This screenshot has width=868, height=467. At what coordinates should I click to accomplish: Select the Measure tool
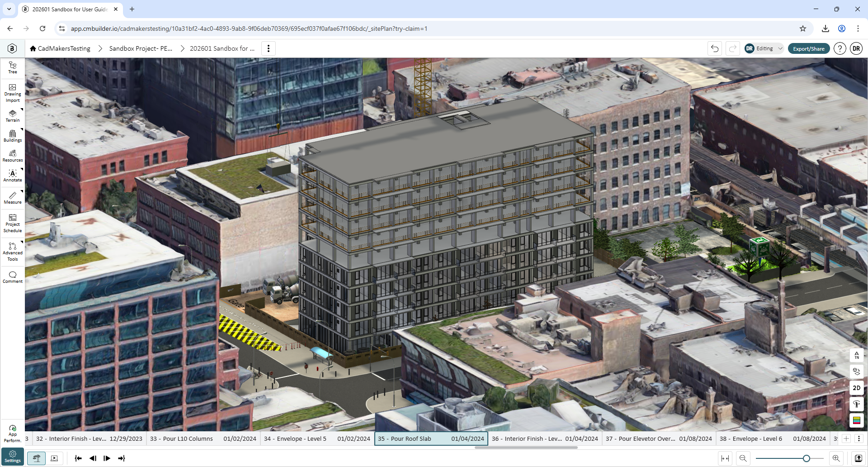(x=13, y=198)
